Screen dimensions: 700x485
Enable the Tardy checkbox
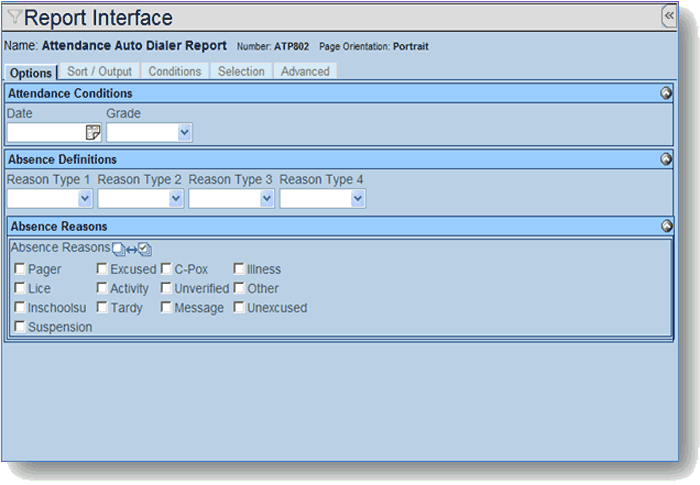(x=102, y=307)
